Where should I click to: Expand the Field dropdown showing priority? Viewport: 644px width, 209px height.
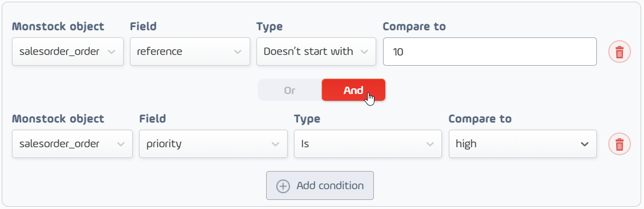(213, 144)
